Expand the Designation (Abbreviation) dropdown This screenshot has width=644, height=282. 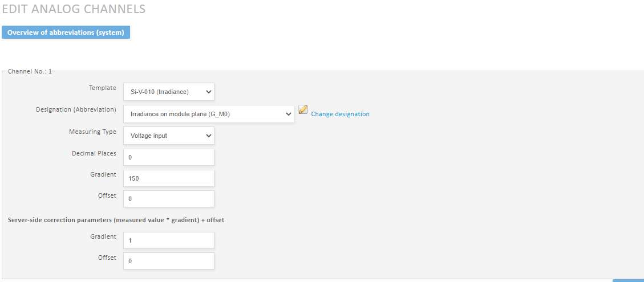coord(209,114)
